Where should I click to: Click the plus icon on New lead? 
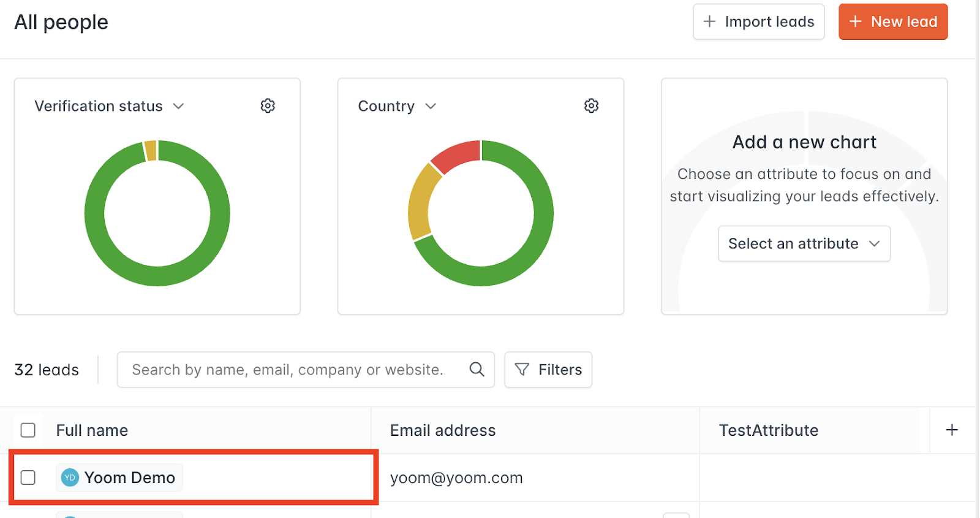point(856,21)
